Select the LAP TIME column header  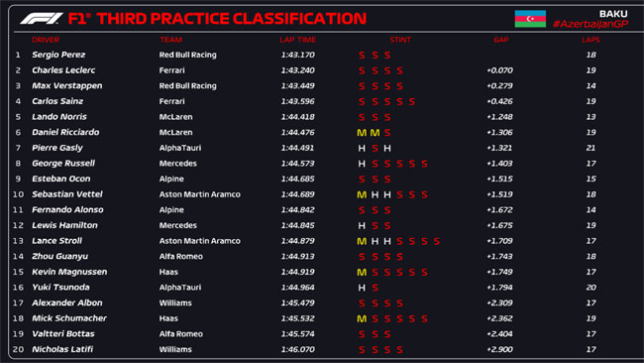tap(298, 40)
